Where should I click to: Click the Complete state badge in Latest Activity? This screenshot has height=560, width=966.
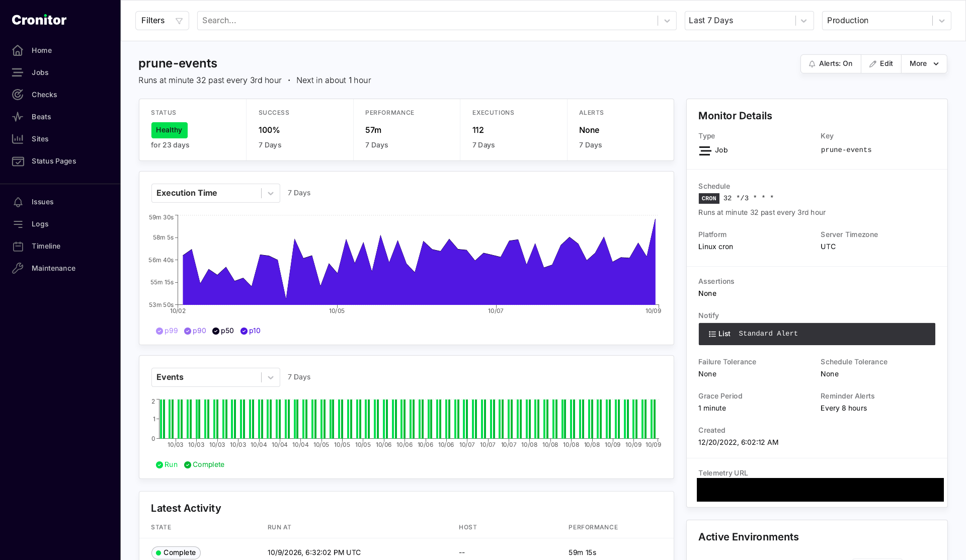pyautogui.click(x=176, y=553)
